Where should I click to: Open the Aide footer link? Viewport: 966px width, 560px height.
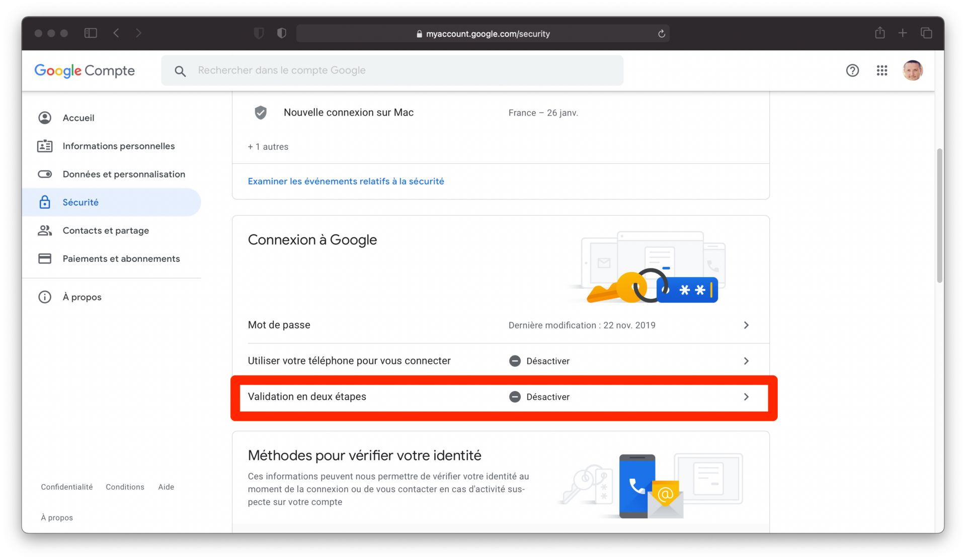coord(166,487)
